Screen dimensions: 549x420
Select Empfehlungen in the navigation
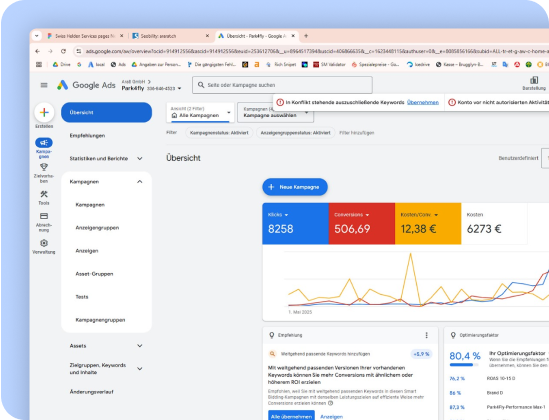pos(87,135)
